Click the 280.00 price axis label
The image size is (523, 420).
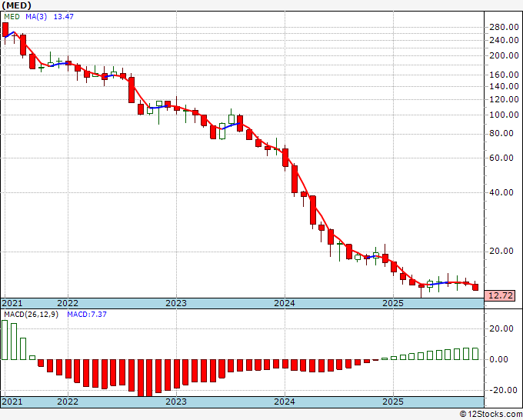pyautogui.click(x=504, y=28)
